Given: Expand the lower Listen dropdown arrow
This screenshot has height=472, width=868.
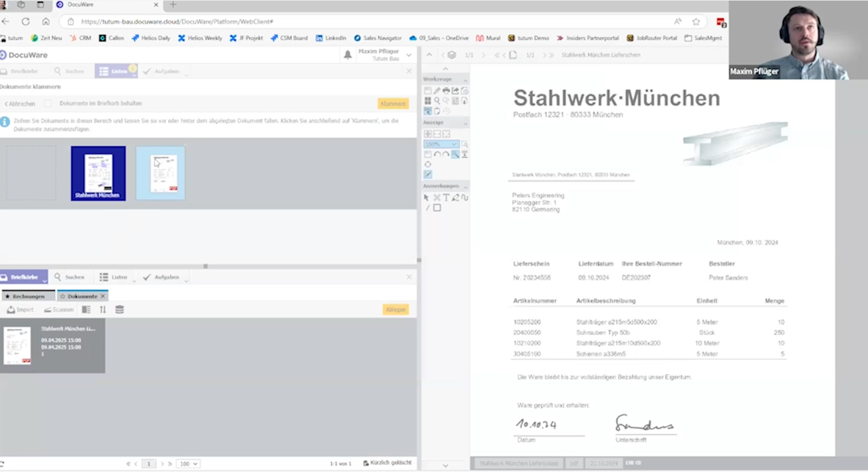Looking at the screenshot, I should (134, 281).
